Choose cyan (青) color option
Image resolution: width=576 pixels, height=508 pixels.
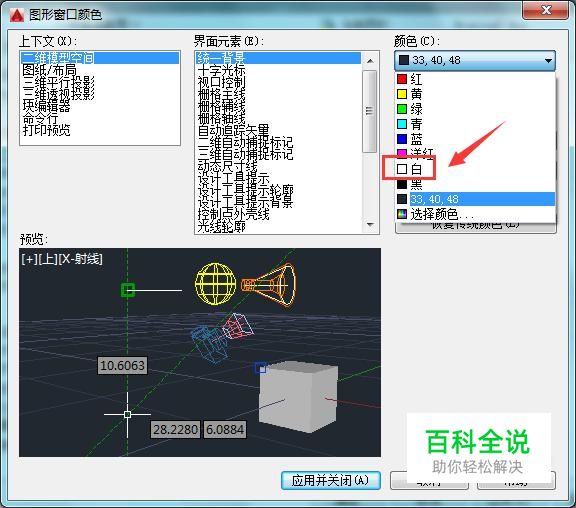[x=475, y=124]
